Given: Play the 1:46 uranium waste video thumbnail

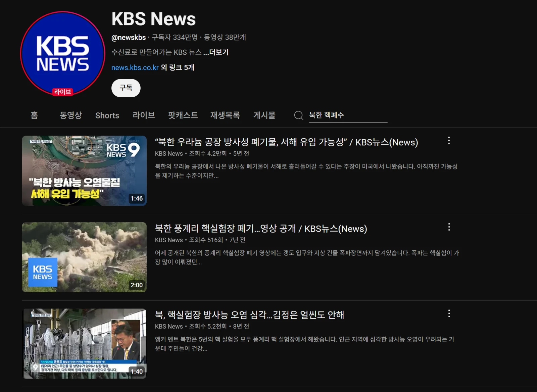Looking at the screenshot, I should [x=84, y=170].
